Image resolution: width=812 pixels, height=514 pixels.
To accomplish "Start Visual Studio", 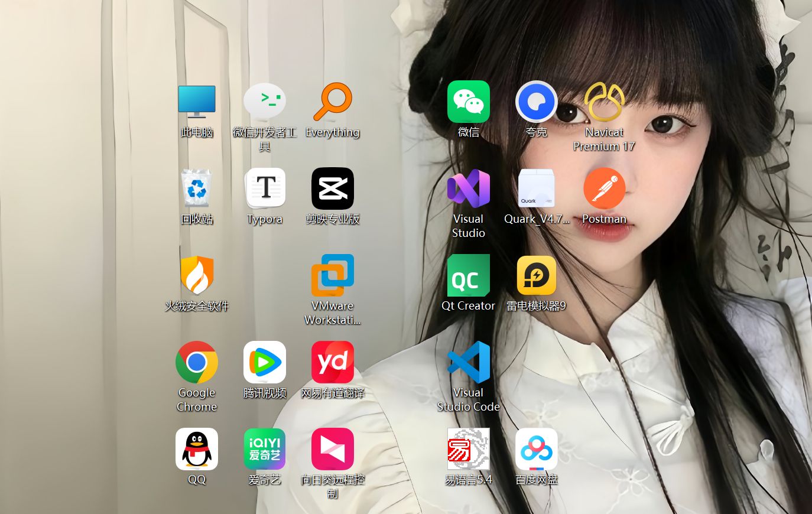I will (469, 188).
